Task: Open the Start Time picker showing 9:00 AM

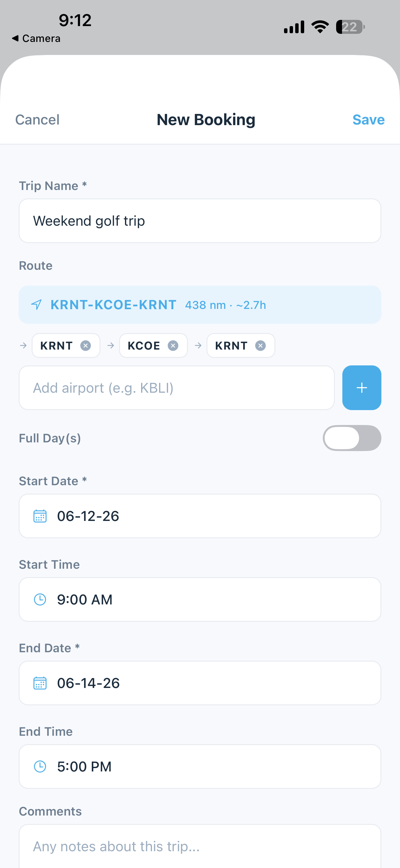Action: [200, 599]
